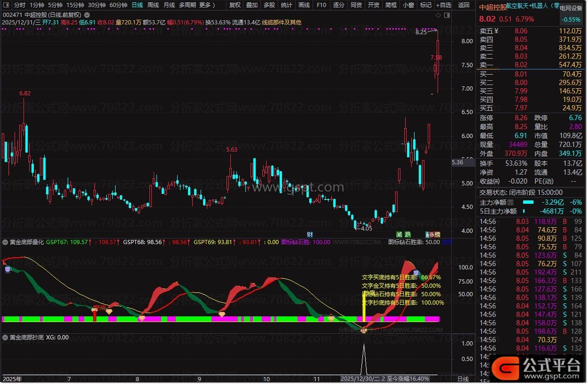Toggle the 小窗 small window view

tap(408, 5)
